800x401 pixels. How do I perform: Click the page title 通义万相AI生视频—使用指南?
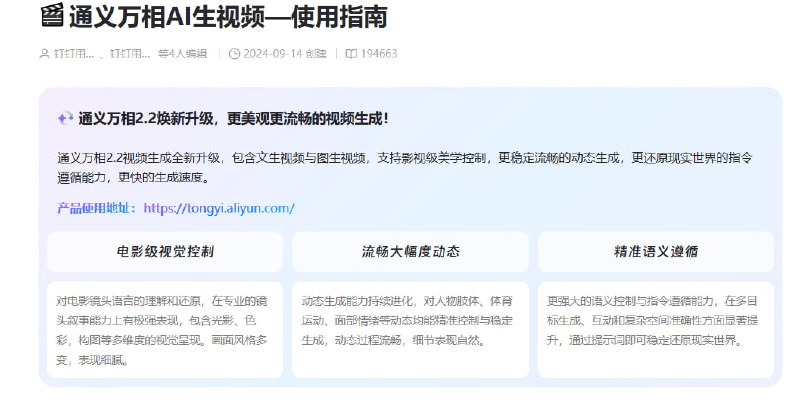(x=228, y=16)
